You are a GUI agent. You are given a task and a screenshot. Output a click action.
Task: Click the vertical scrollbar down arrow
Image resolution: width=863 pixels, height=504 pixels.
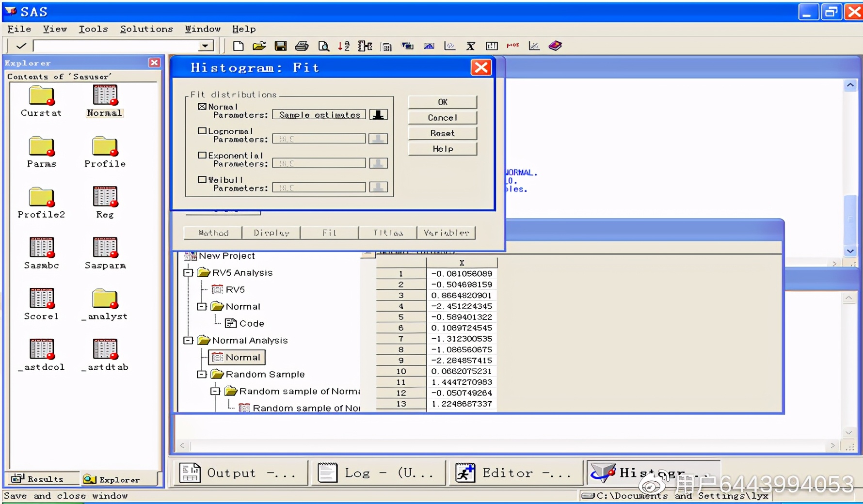[x=850, y=251]
